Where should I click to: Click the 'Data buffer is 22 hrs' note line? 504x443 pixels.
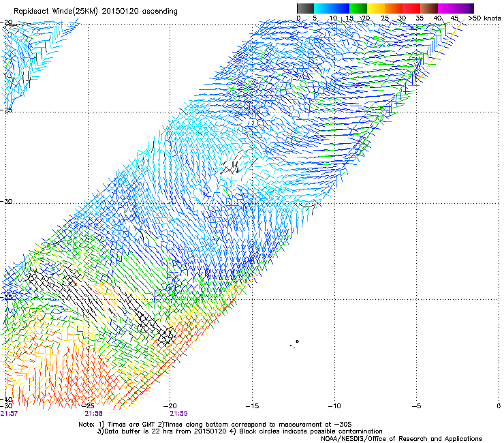tap(240, 431)
